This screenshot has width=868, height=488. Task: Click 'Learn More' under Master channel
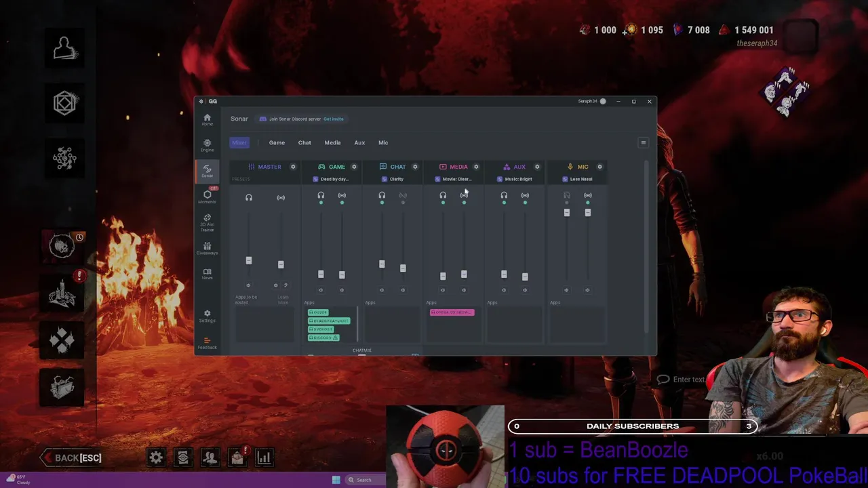click(x=283, y=299)
